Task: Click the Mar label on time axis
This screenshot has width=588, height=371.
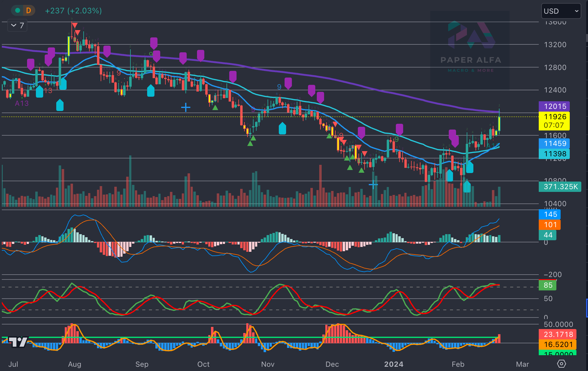Action: 523,364
